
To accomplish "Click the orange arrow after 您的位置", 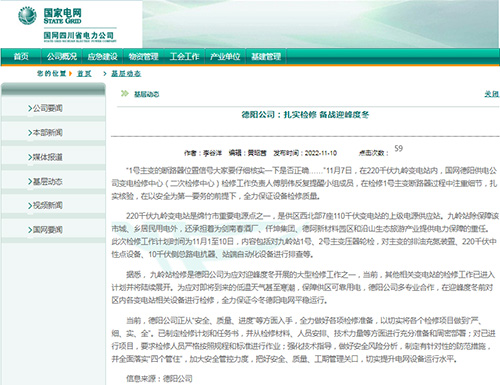I will pyautogui.click(x=70, y=74).
